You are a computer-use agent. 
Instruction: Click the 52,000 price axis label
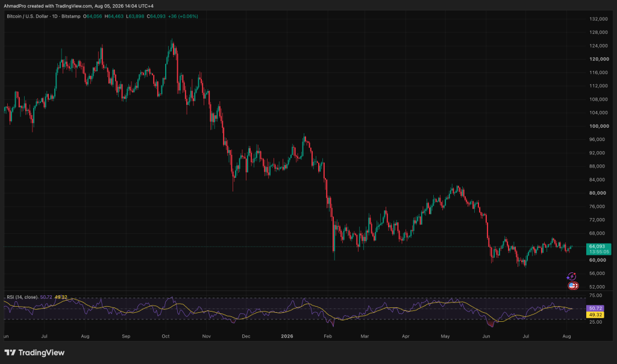pyautogui.click(x=597, y=286)
